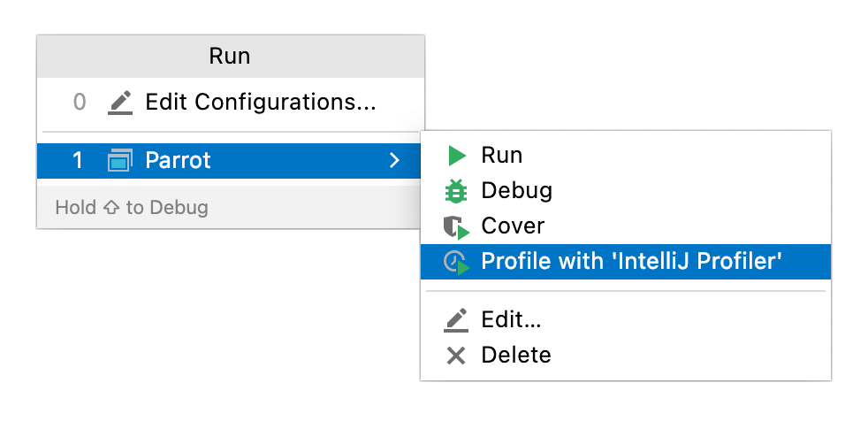The image size is (868, 421).
Task: Click the green Debug bug icon
Action: coord(456,191)
